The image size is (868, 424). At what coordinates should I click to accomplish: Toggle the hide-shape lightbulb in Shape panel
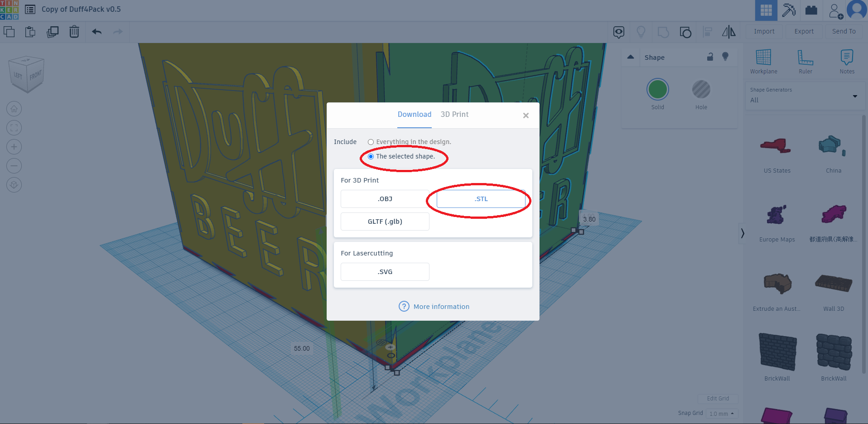725,57
